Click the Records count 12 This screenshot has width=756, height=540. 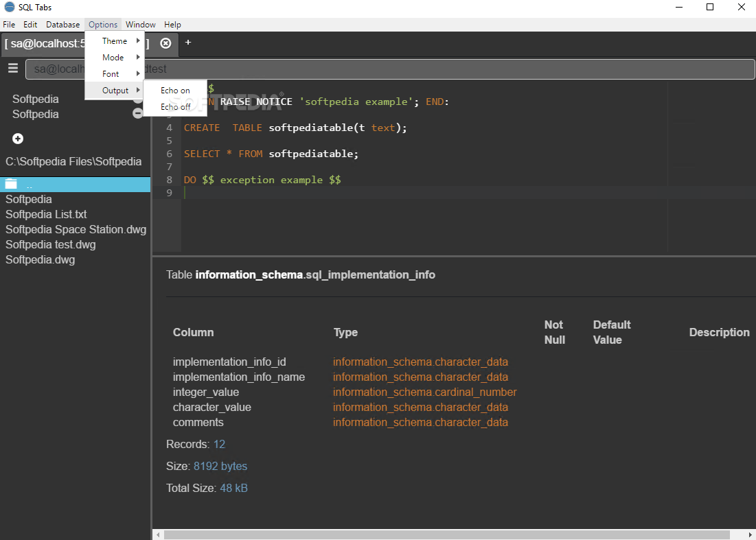tap(219, 444)
